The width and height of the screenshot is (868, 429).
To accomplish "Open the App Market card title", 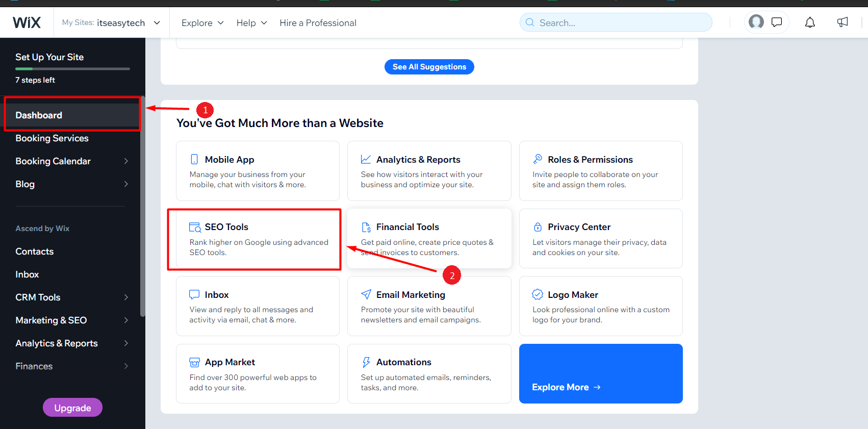I will [x=230, y=362].
